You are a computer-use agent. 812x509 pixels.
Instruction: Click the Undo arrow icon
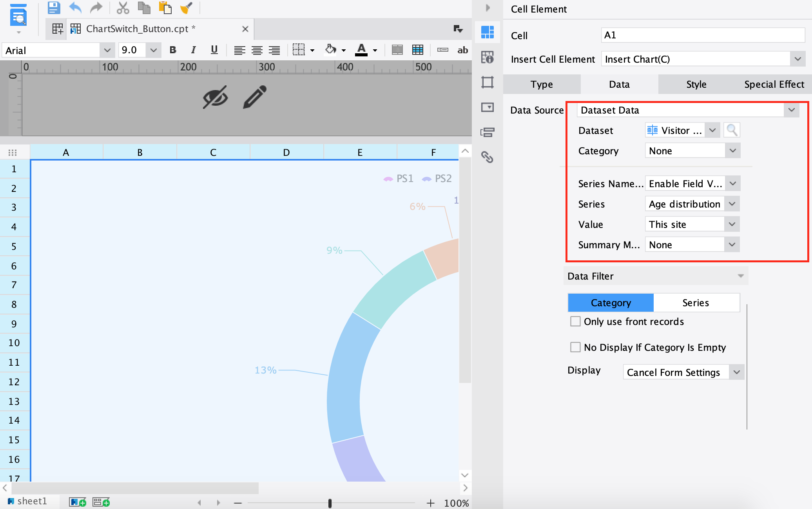[75, 7]
